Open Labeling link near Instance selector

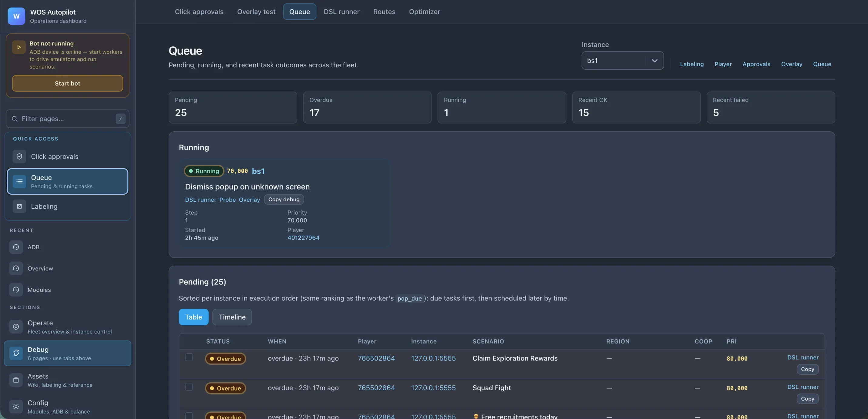click(x=691, y=64)
